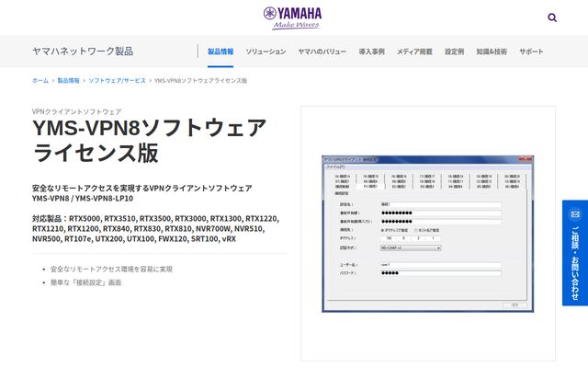The width and height of the screenshot is (588, 368).
Task: Click ヤマハネットワーク製品 site title
Action: 83,52
